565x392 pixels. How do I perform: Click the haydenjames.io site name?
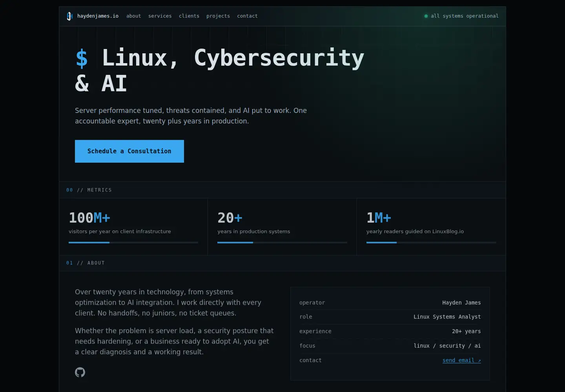[98, 16]
